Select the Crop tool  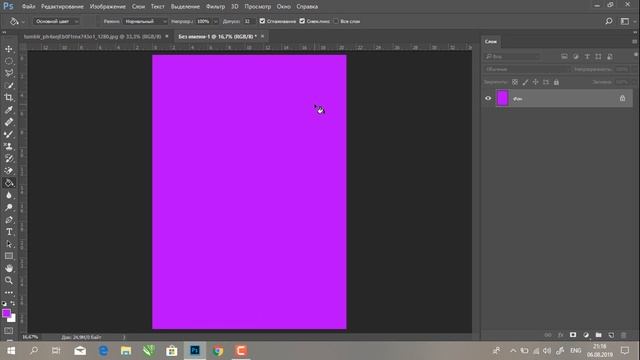[x=9, y=98]
